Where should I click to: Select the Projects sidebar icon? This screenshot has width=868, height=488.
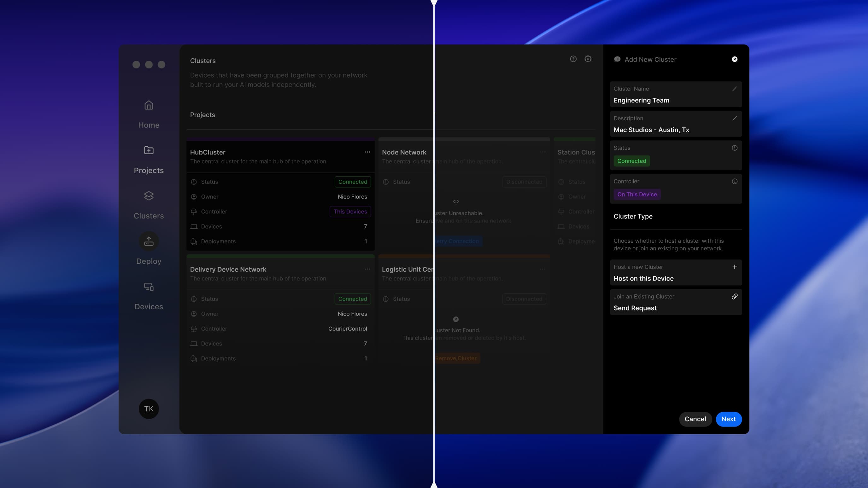click(149, 151)
